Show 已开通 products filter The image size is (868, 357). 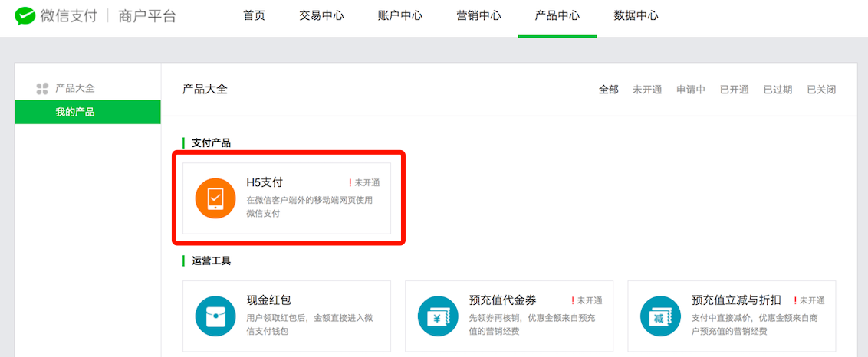(734, 90)
